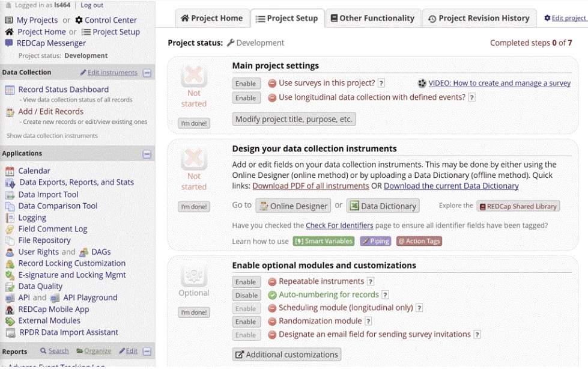Click I'm done for optional modules
The height and width of the screenshot is (369, 588).
194,313
